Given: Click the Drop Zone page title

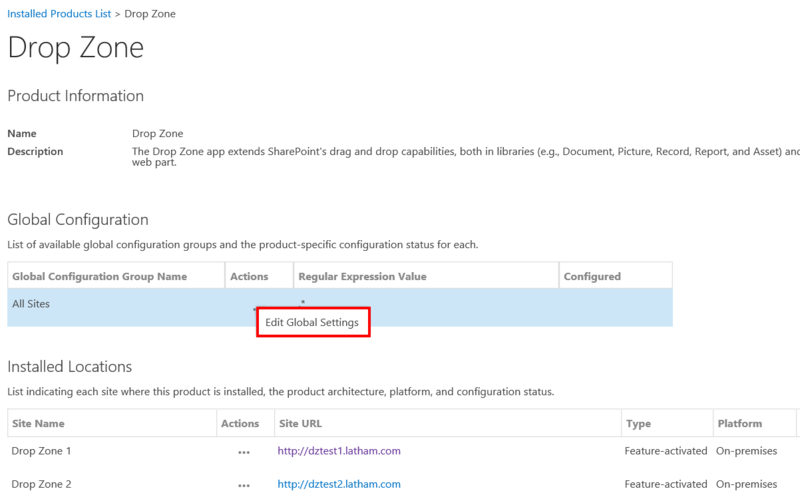Looking at the screenshot, I should [x=76, y=48].
